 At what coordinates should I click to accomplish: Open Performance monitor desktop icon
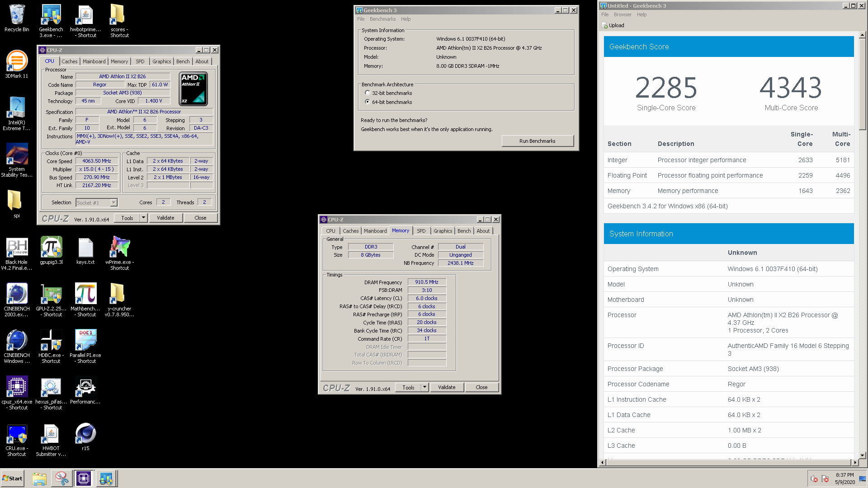coord(85,390)
